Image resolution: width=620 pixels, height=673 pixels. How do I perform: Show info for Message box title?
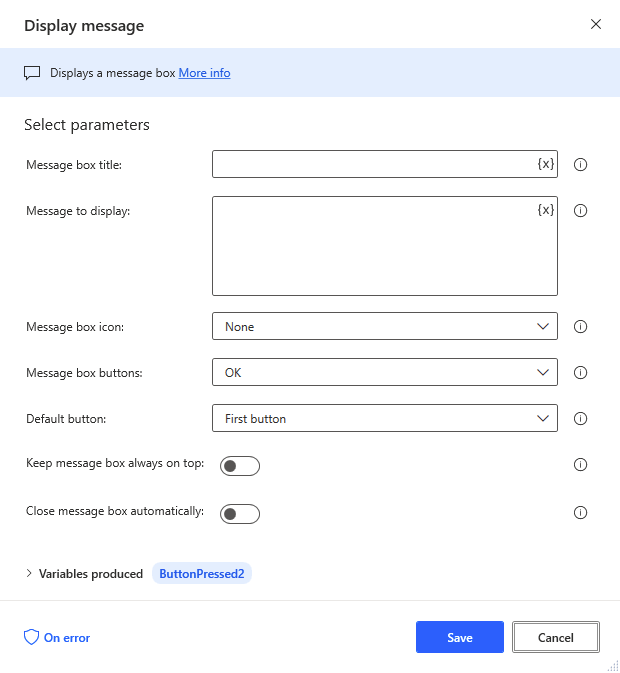pyautogui.click(x=580, y=164)
